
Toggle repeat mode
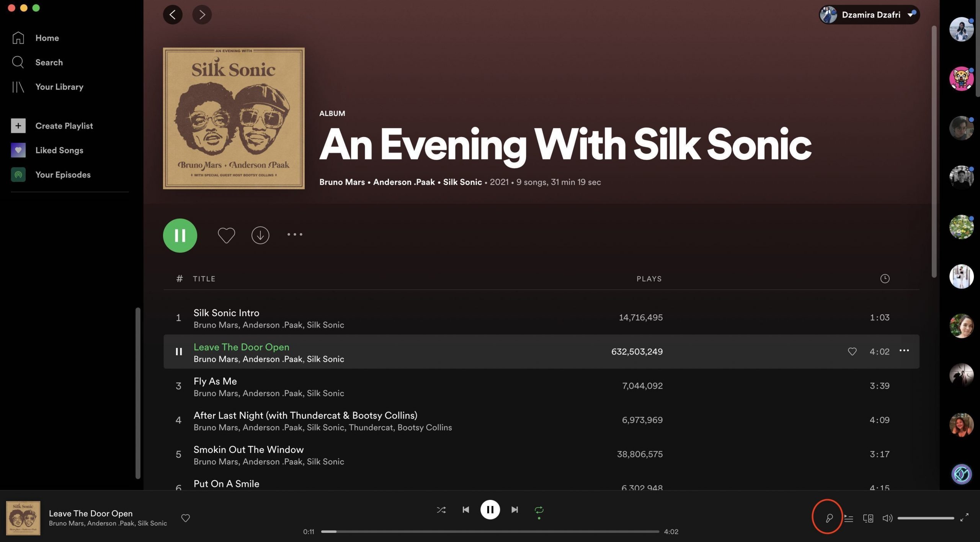point(539,510)
